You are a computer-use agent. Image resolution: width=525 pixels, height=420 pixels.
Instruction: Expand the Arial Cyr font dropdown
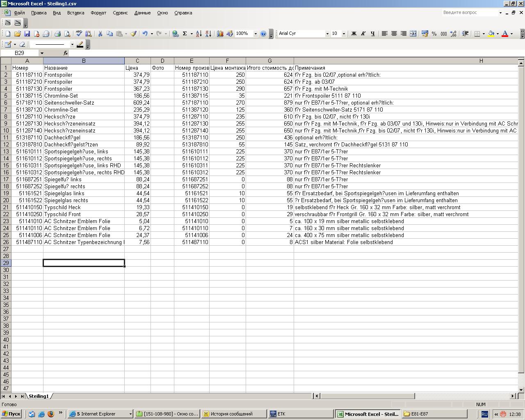point(327,34)
